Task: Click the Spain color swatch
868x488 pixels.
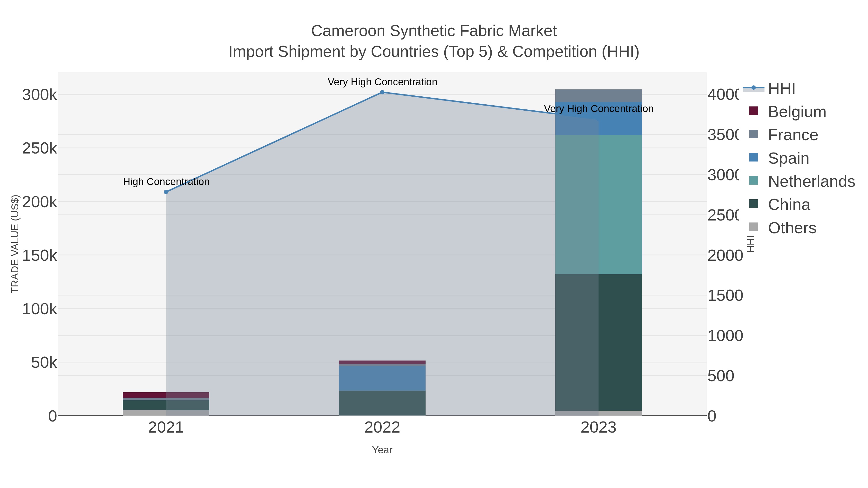Action: 753,157
